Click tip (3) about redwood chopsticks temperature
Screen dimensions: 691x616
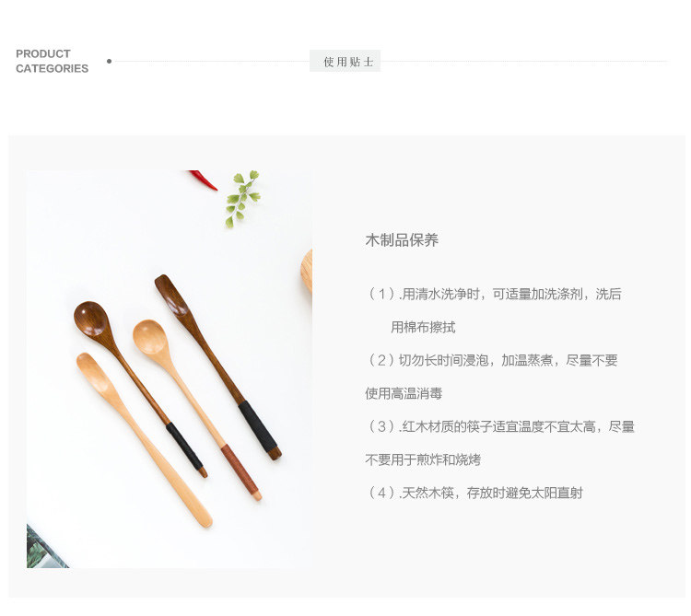click(x=500, y=426)
